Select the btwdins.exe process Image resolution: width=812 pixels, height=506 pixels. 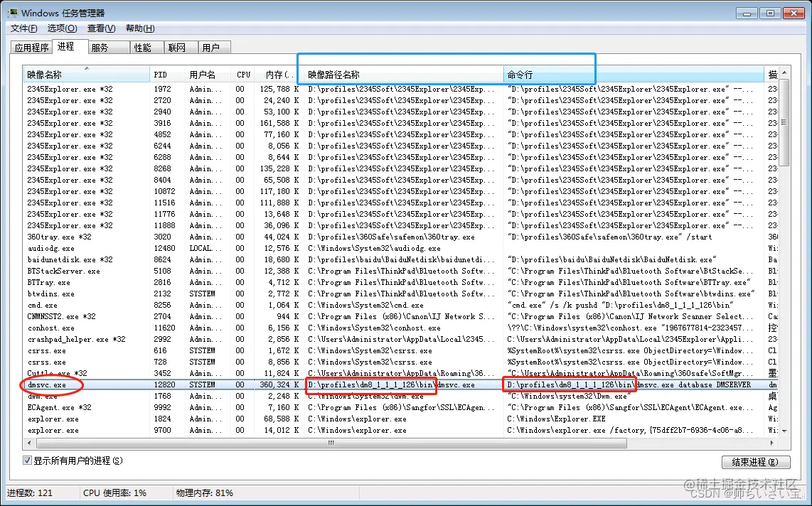tap(401, 294)
